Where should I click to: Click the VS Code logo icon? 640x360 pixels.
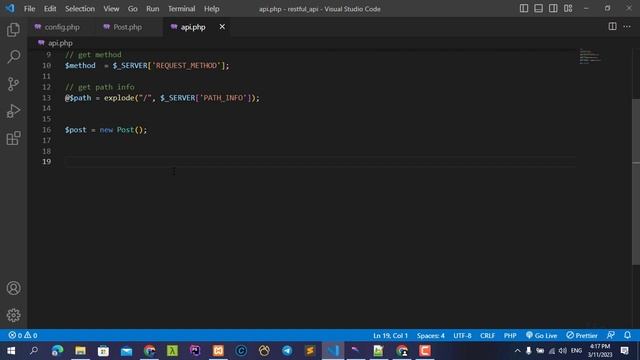click(10, 8)
